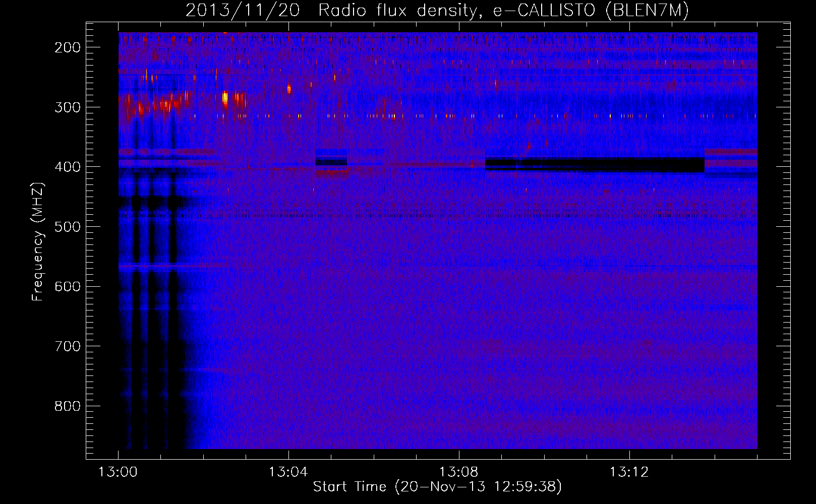Click the 500 frequency tick label
Image resolution: width=816 pixels, height=504 pixels.
click(68, 227)
